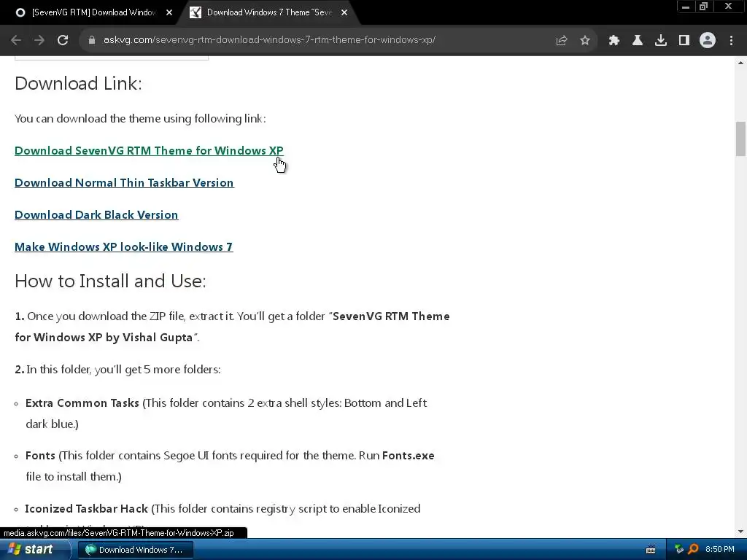Open Download Normal Thin Taskbar Version link

(x=124, y=183)
